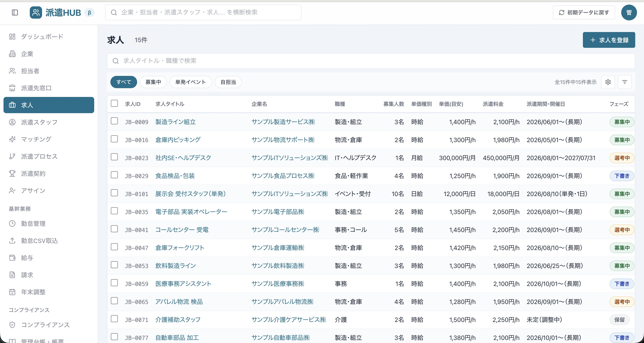Open the 勤怠CSV取込 upload icon
644x343 pixels.
point(12,241)
